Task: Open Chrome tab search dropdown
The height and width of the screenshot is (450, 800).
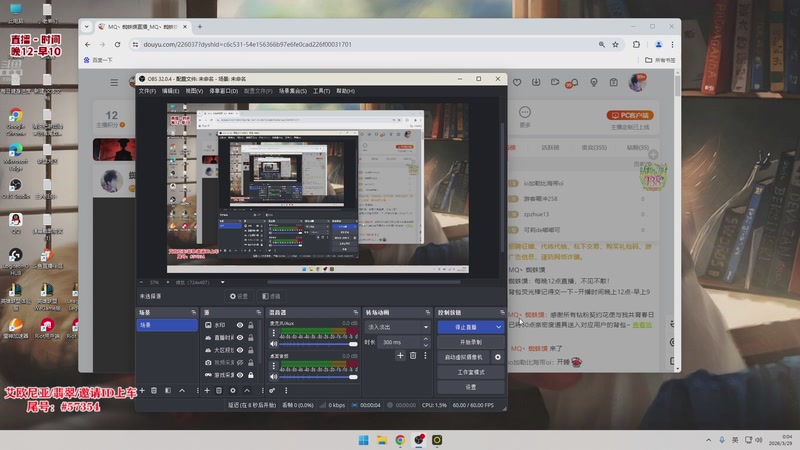Action: (87, 27)
